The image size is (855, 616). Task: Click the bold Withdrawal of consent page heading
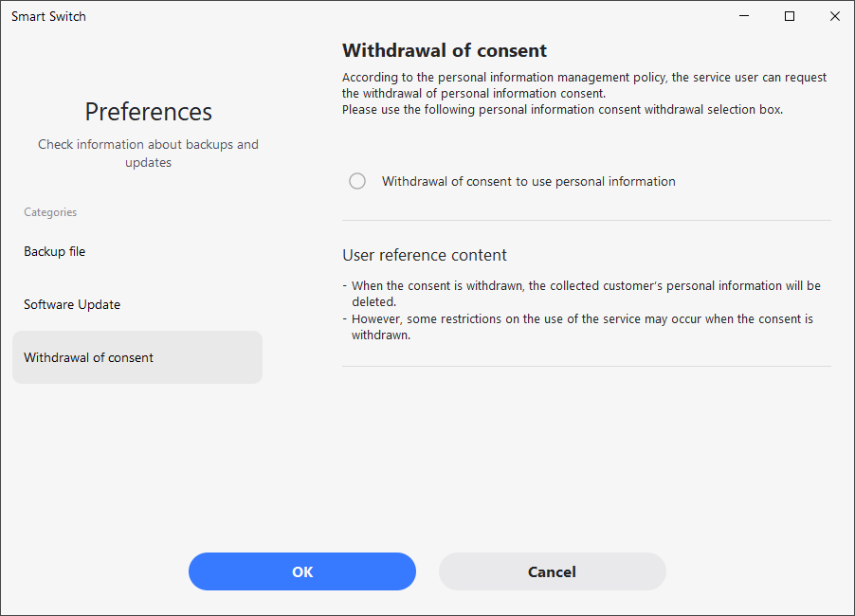445,51
